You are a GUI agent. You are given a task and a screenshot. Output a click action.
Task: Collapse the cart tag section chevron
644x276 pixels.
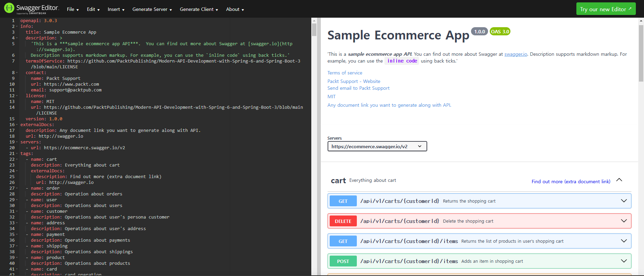pyautogui.click(x=619, y=180)
